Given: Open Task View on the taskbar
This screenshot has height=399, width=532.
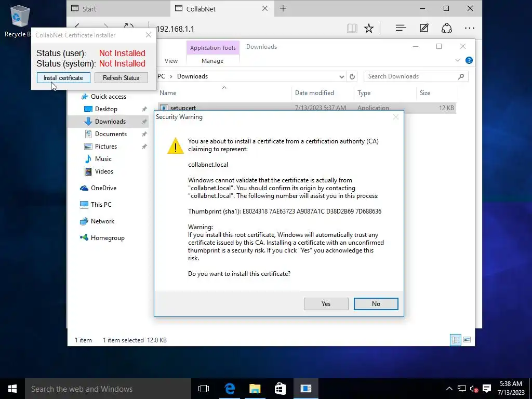Looking at the screenshot, I should pos(204,389).
